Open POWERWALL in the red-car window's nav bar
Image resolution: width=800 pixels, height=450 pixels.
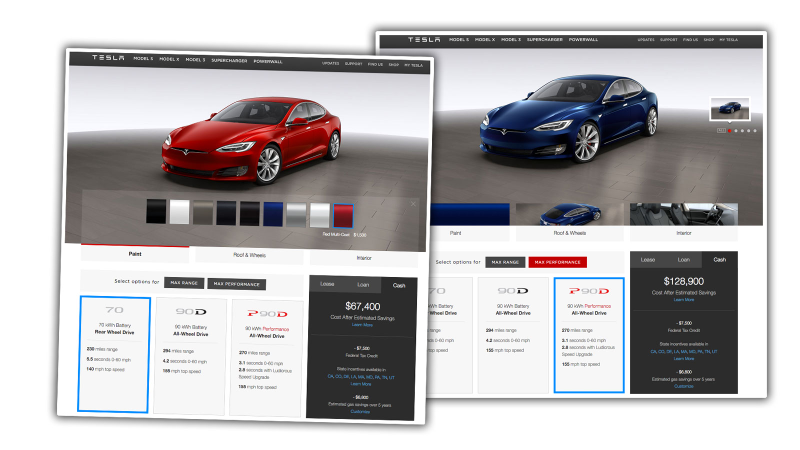268,61
